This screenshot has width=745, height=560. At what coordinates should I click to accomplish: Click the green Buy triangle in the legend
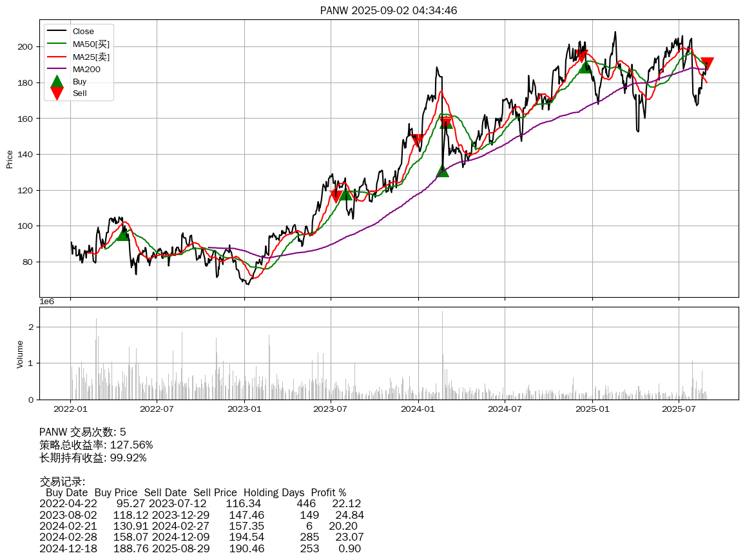[x=57, y=81]
